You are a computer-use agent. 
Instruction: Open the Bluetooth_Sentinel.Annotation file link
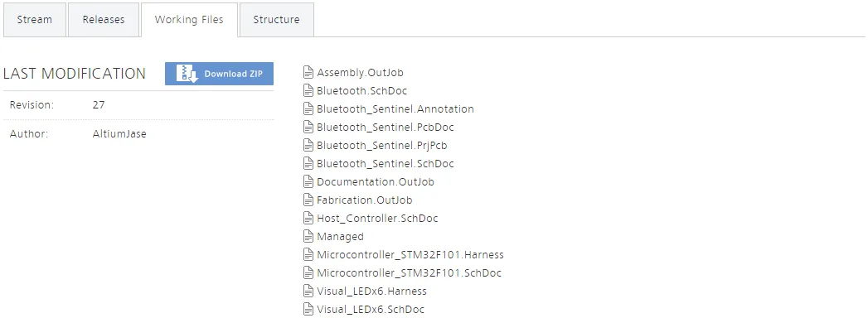click(x=395, y=109)
